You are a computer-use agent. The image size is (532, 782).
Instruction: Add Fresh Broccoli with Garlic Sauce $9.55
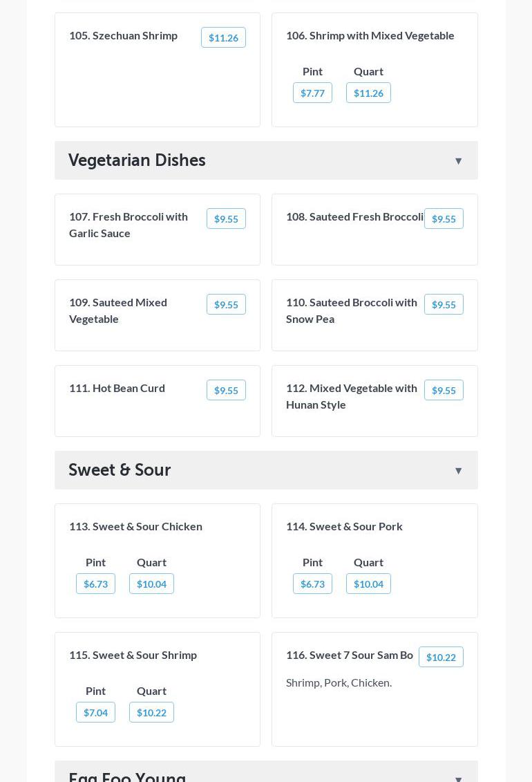[x=226, y=219]
